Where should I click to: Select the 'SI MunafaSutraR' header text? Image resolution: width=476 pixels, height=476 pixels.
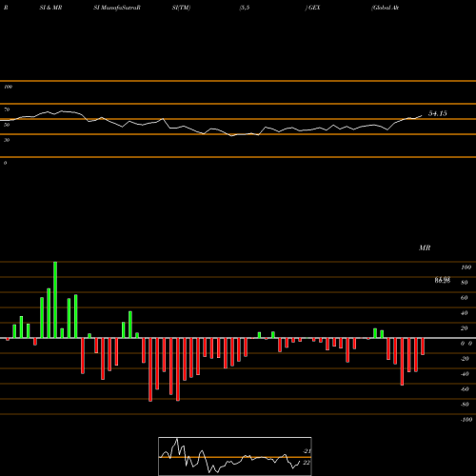point(117,8)
